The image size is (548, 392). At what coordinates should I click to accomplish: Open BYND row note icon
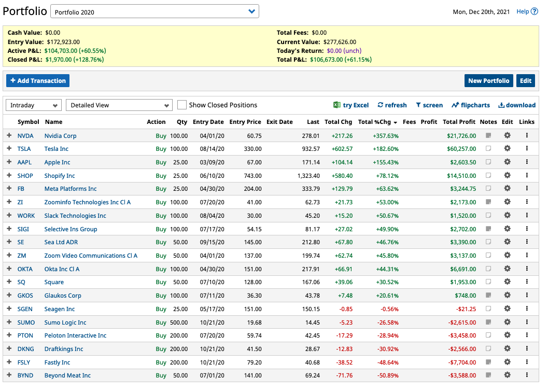[488, 375]
